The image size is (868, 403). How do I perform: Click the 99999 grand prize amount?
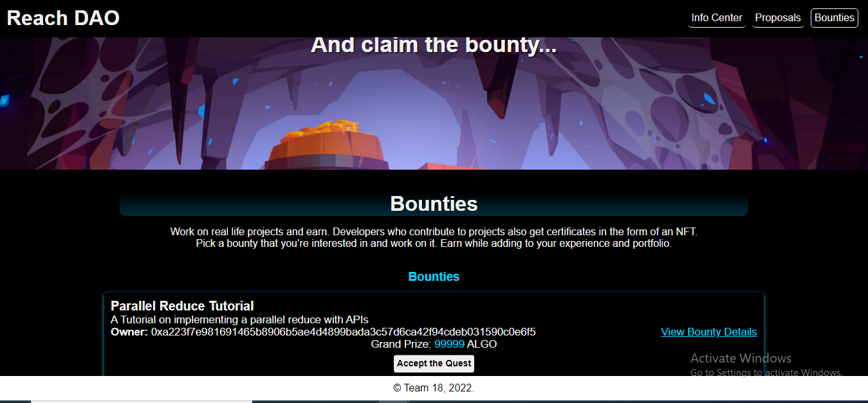[x=449, y=345]
